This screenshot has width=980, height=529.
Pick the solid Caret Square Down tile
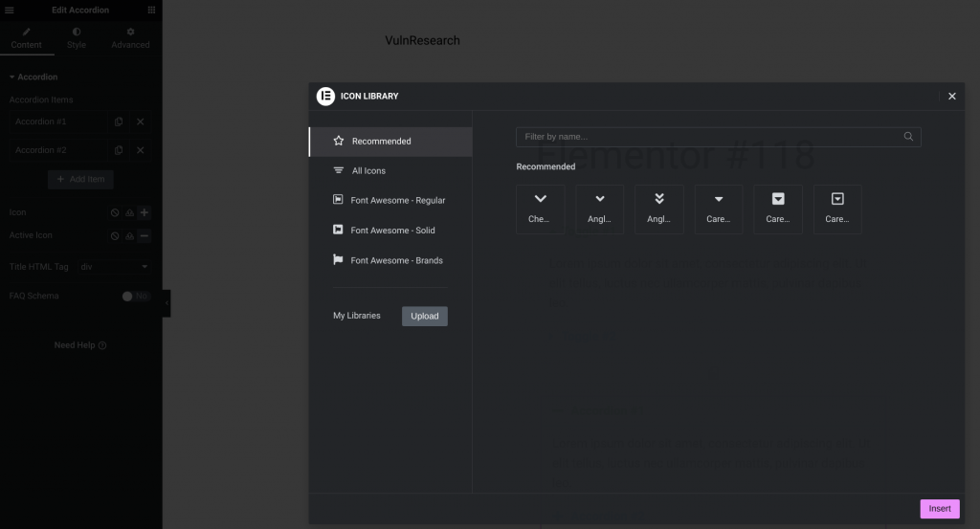[x=777, y=209]
